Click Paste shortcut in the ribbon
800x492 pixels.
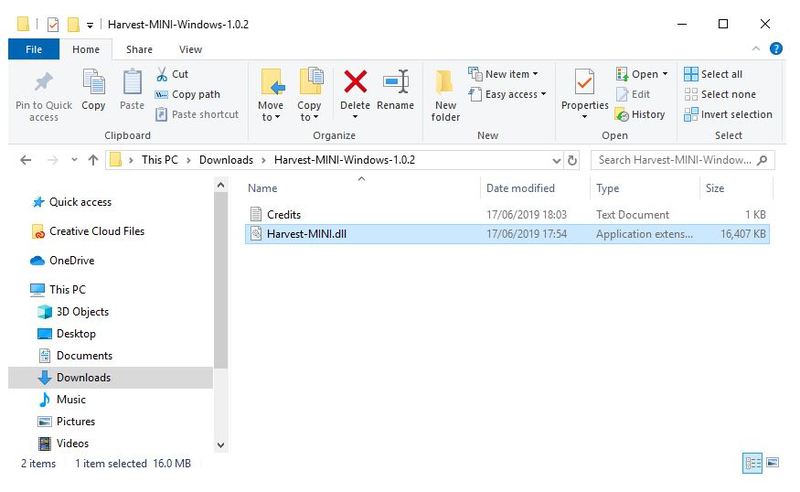[x=197, y=114]
